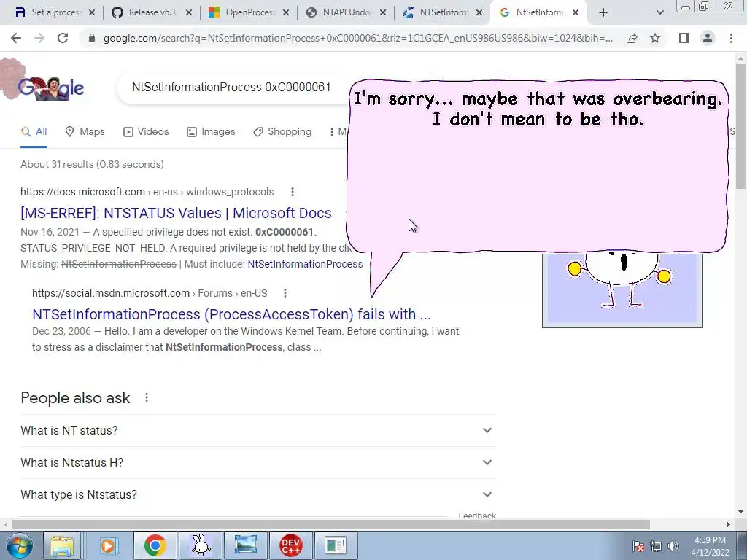Click the forward navigation arrow
747x560 pixels.
[39, 38]
